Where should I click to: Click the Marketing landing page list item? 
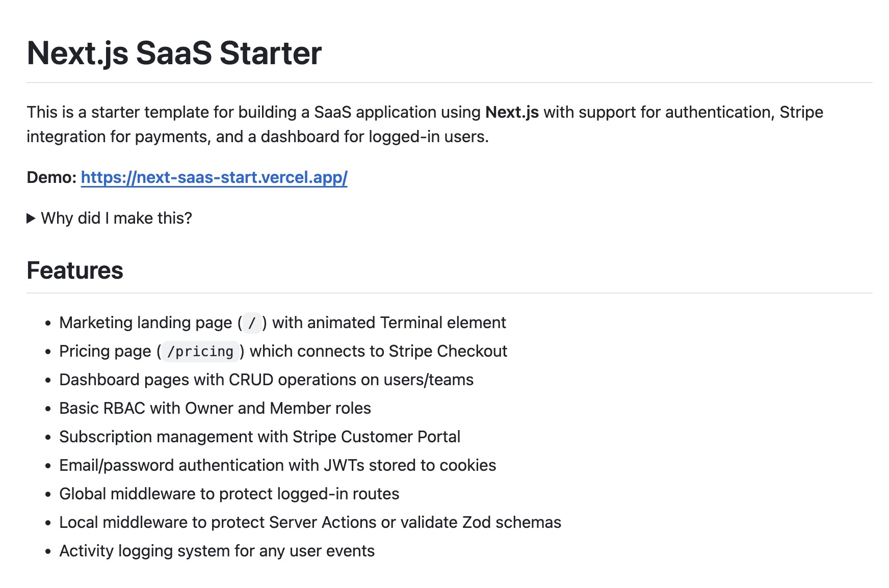point(282,323)
